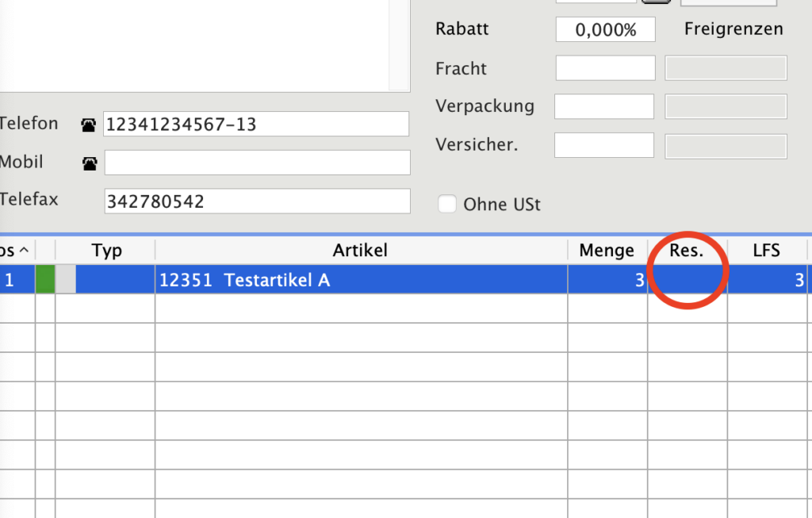This screenshot has width=812, height=518.
Task: Click the white Versicher. input field
Action: coord(604,145)
